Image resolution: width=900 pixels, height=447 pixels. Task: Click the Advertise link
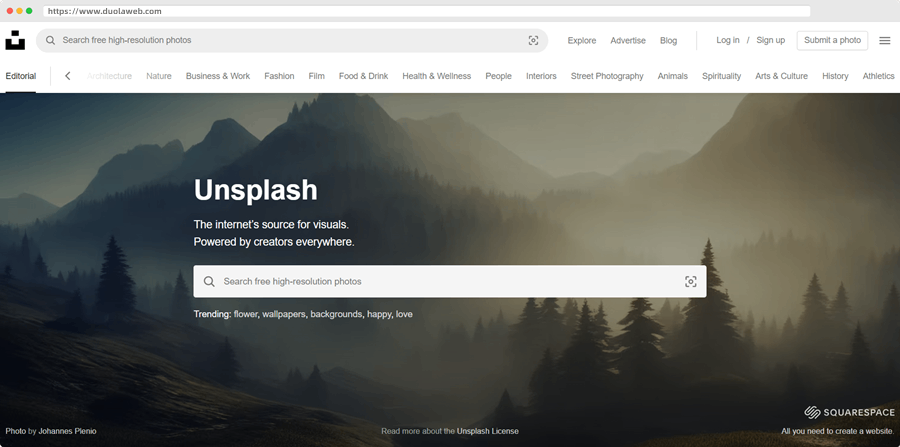click(627, 40)
